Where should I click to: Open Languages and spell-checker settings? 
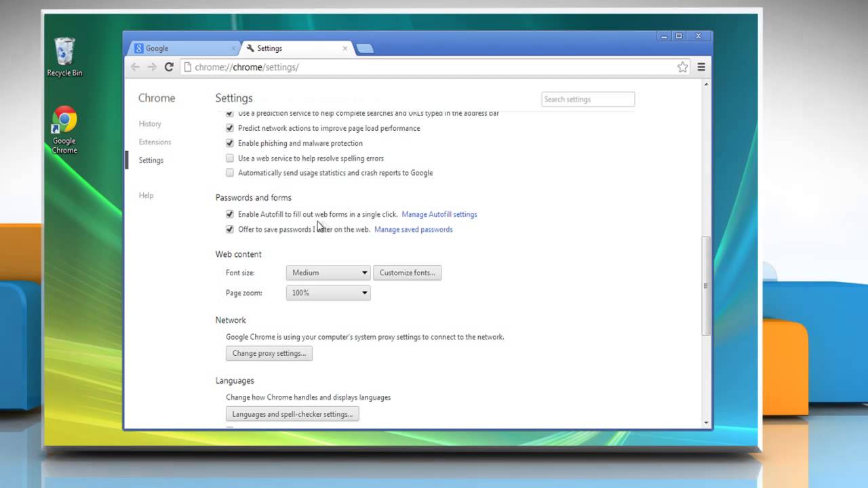292,414
